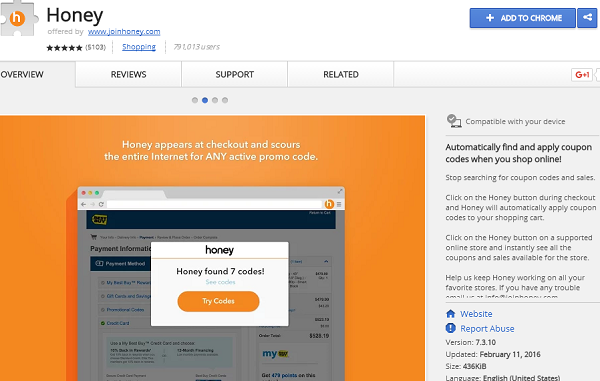600x381 pixels.
Task: Click the share icon button
Action: (x=587, y=18)
